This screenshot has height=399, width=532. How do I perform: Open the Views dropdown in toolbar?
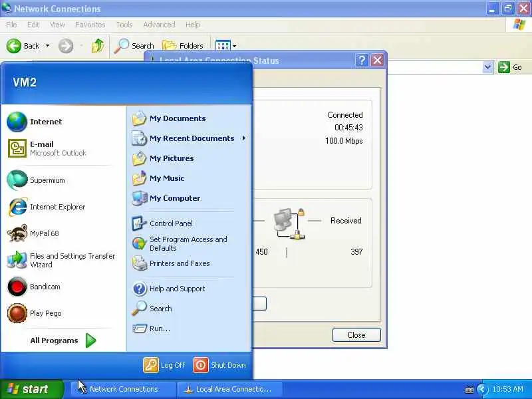pos(226,46)
